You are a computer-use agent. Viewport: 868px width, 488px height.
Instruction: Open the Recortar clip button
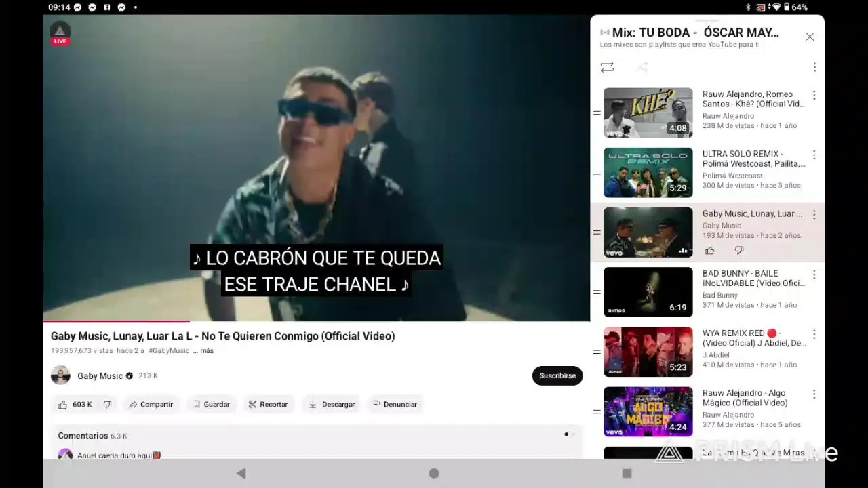point(269,404)
